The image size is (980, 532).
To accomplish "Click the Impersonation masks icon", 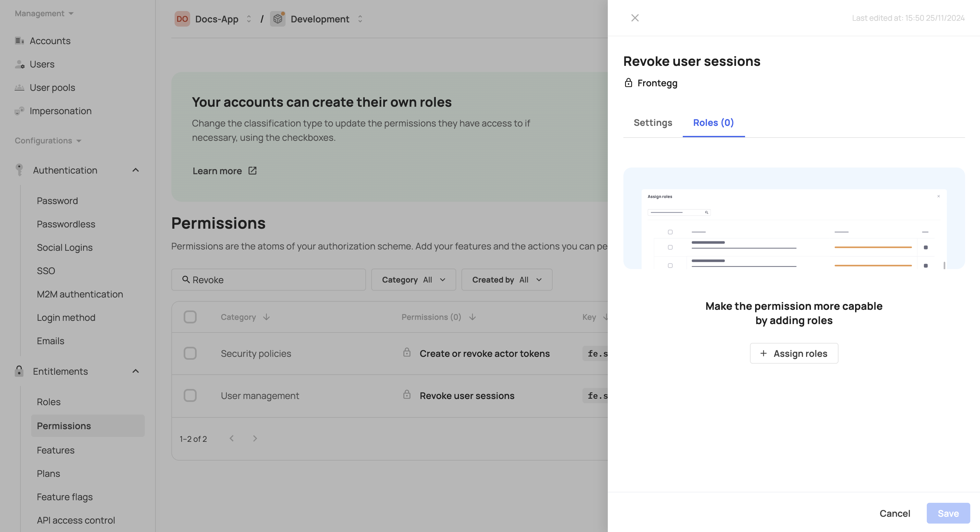I will point(19,111).
